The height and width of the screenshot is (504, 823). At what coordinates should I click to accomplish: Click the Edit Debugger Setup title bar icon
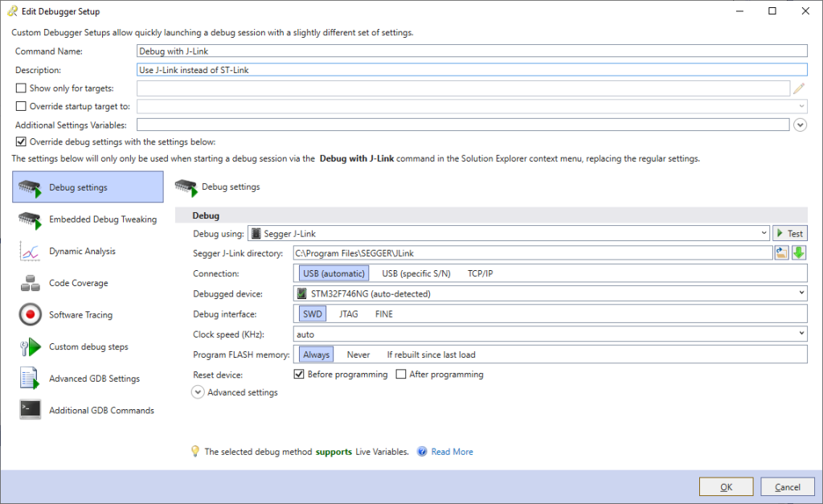click(12, 11)
